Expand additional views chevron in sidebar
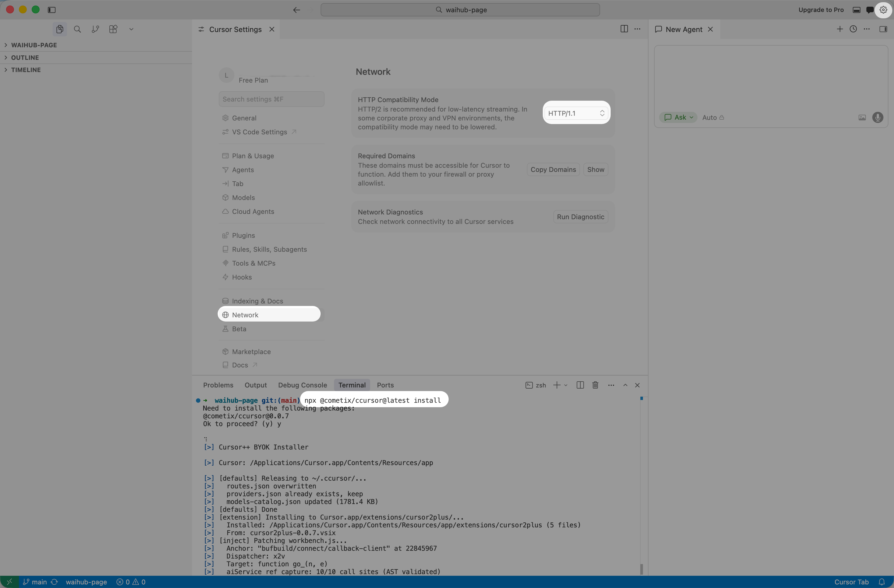 131,29
